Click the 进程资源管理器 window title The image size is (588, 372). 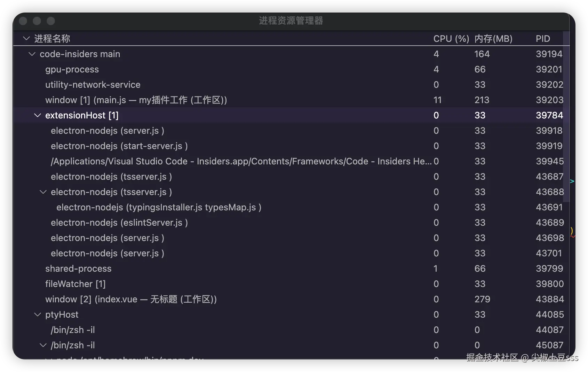(291, 21)
